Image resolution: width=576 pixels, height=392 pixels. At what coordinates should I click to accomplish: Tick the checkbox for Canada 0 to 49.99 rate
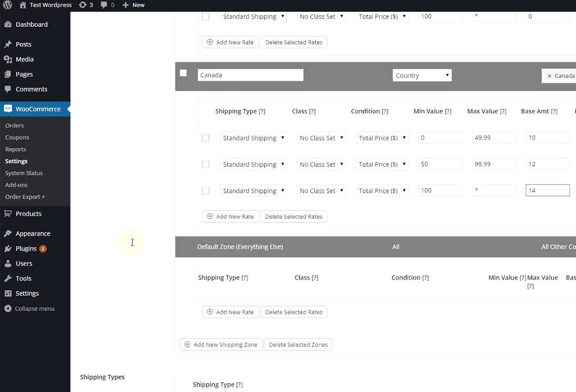[x=206, y=138]
